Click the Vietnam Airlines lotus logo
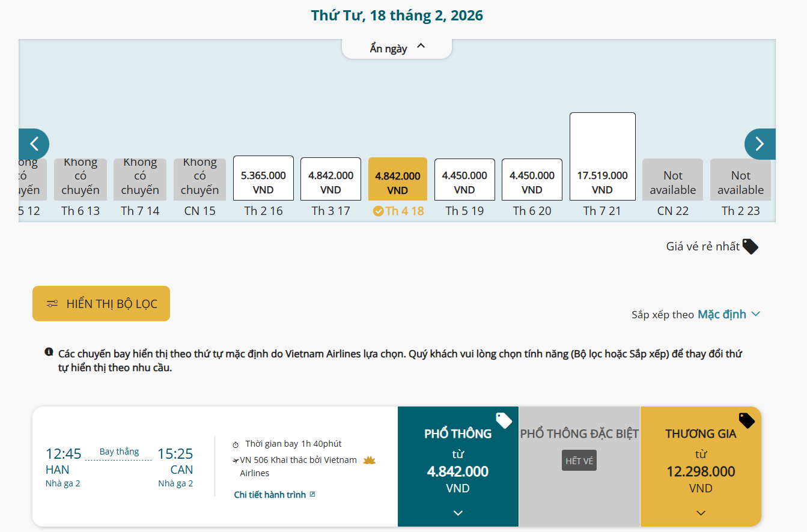 (x=369, y=461)
